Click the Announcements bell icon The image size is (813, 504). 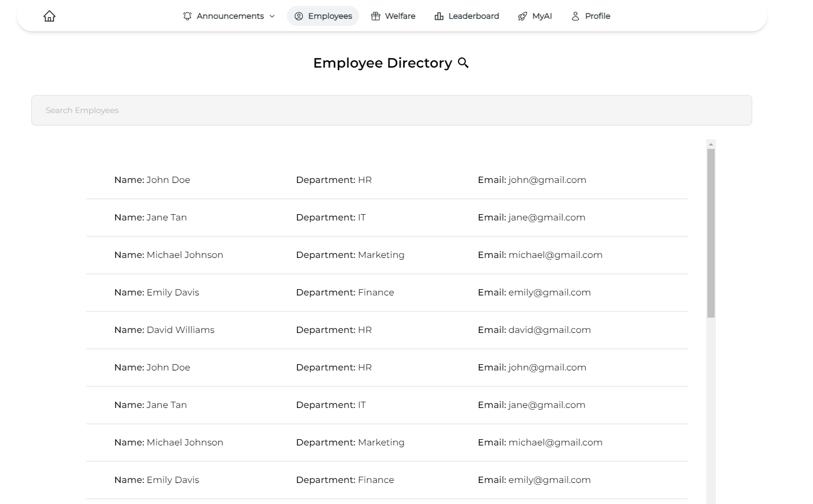pyautogui.click(x=187, y=16)
